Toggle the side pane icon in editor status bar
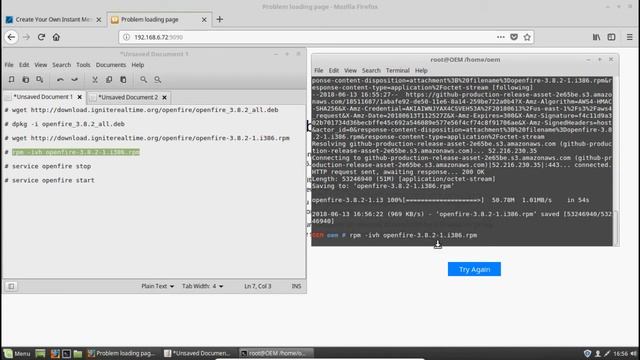This screenshot has height=360, width=640. pos(11,287)
